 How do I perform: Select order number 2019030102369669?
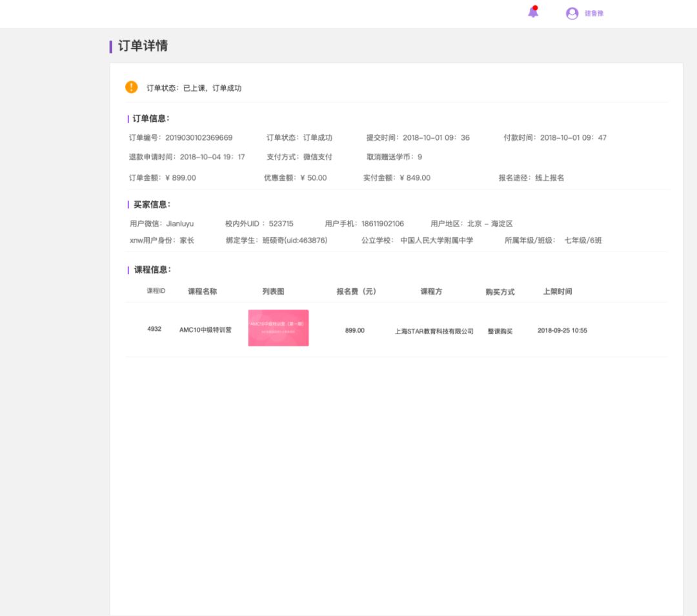click(199, 138)
